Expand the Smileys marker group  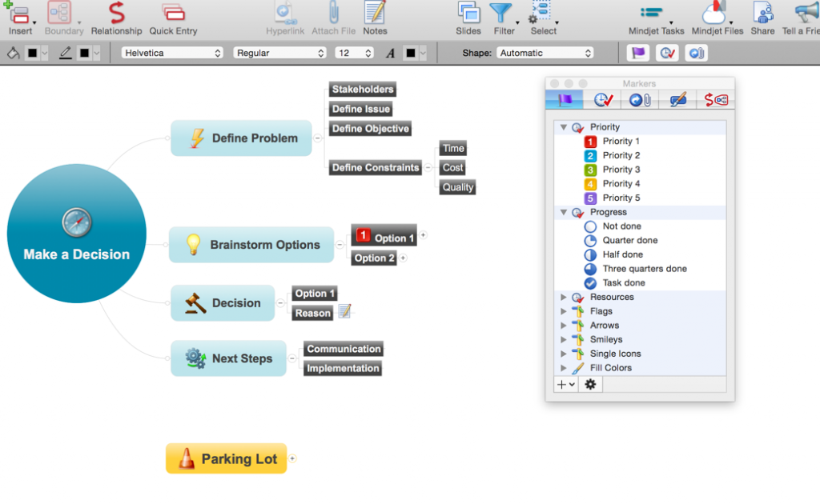(x=564, y=339)
